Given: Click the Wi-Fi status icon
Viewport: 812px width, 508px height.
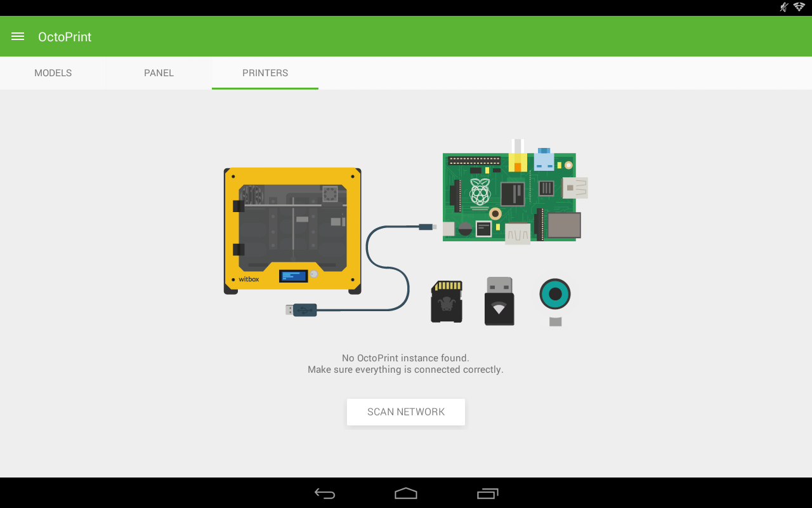Looking at the screenshot, I should pos(799,7).
